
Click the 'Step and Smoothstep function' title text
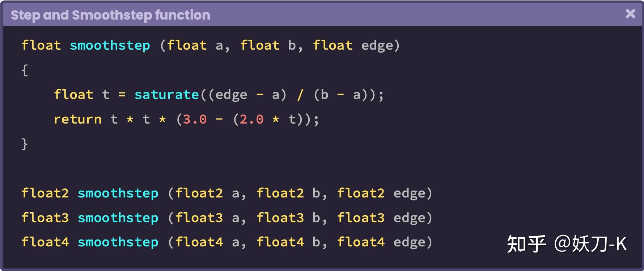110,15
